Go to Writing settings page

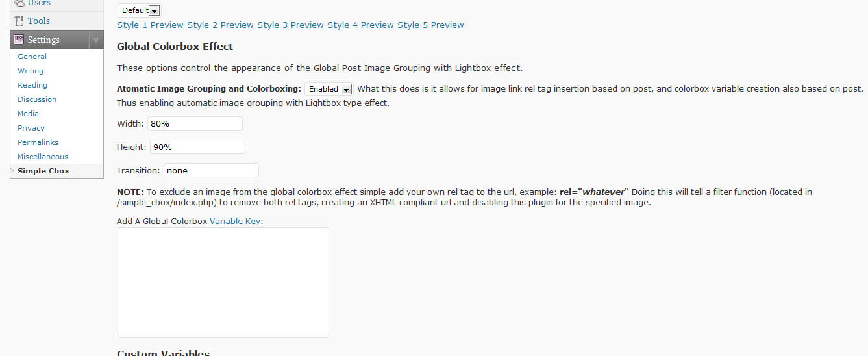[31, 71]
